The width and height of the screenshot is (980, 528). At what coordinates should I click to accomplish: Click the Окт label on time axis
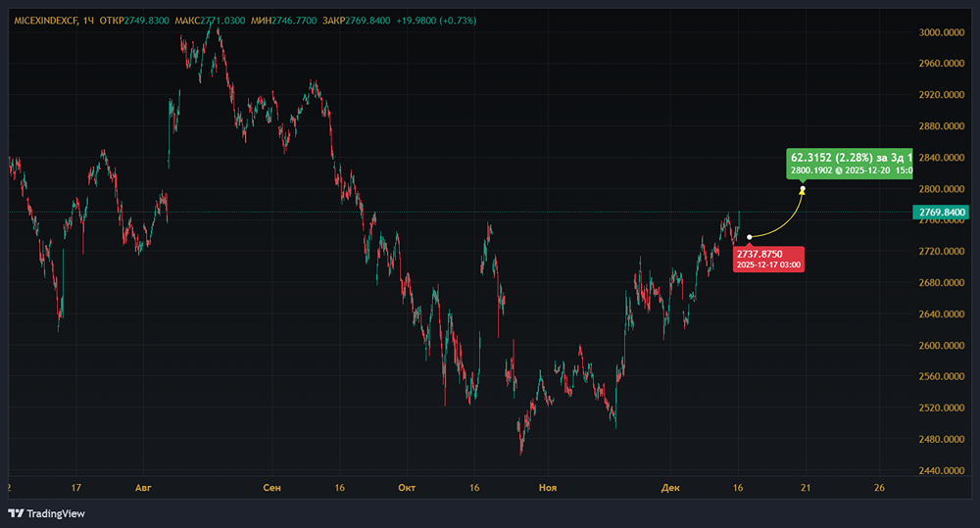(x=407, y=487)
